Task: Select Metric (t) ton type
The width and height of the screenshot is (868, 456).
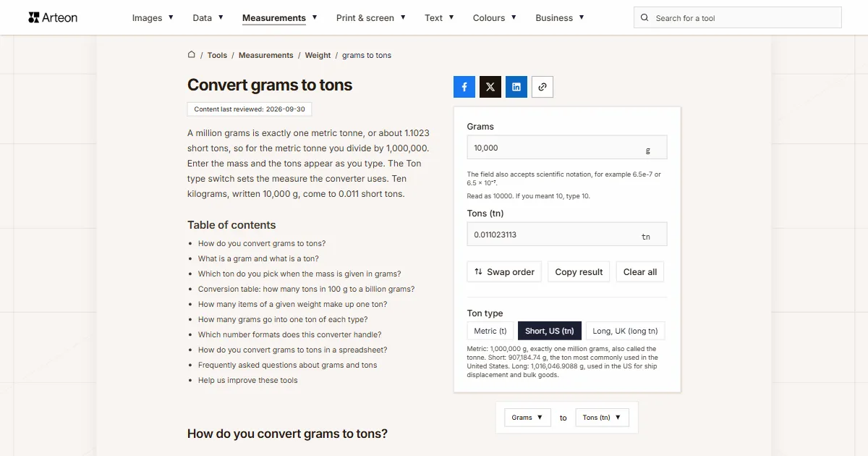Action: [490, 331]
